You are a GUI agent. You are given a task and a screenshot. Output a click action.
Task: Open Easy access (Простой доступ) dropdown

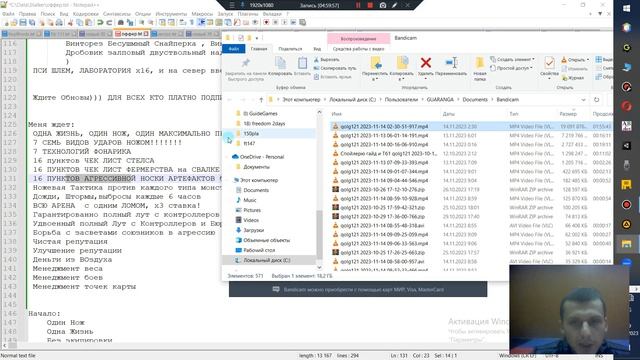(x=511, y=68)
